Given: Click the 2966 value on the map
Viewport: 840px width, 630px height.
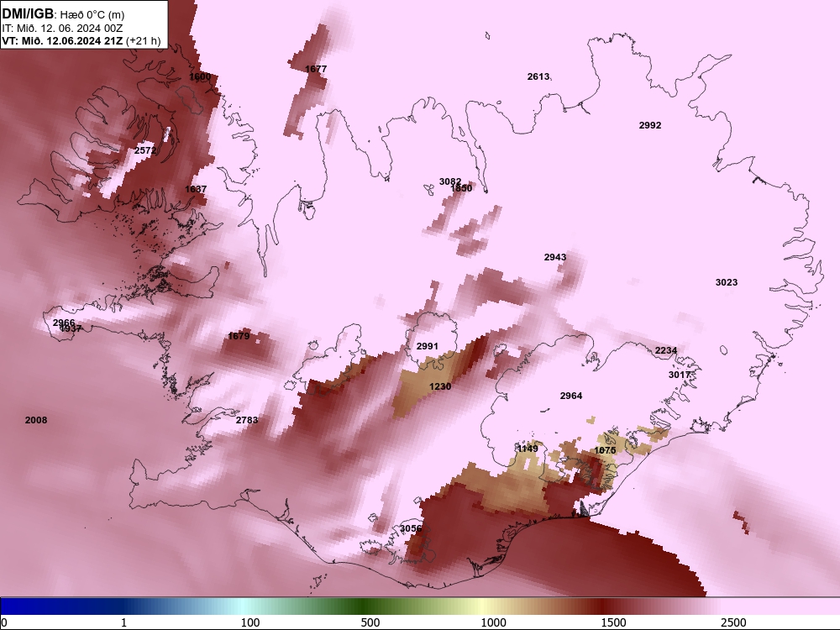Looking at the screenshot, I should point(64,323).
